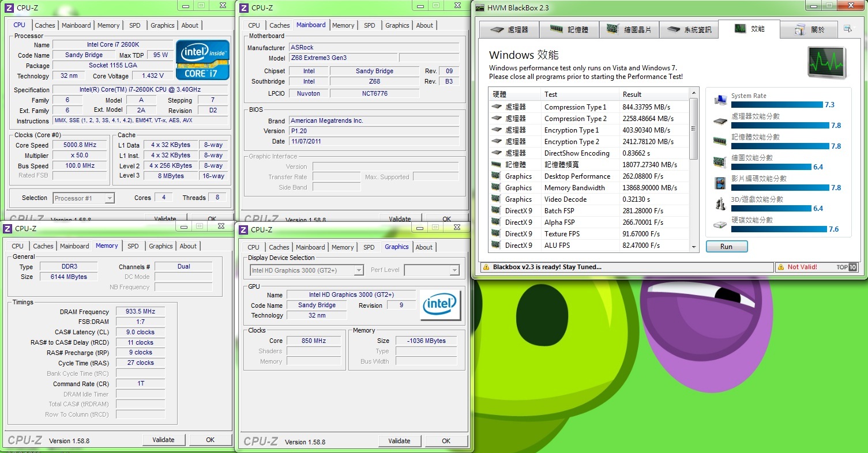The width and height of the screenshot is (868, 453).
Task: Click the scrollbar thumb in BlackBox test list
Action: click(694, 129)
